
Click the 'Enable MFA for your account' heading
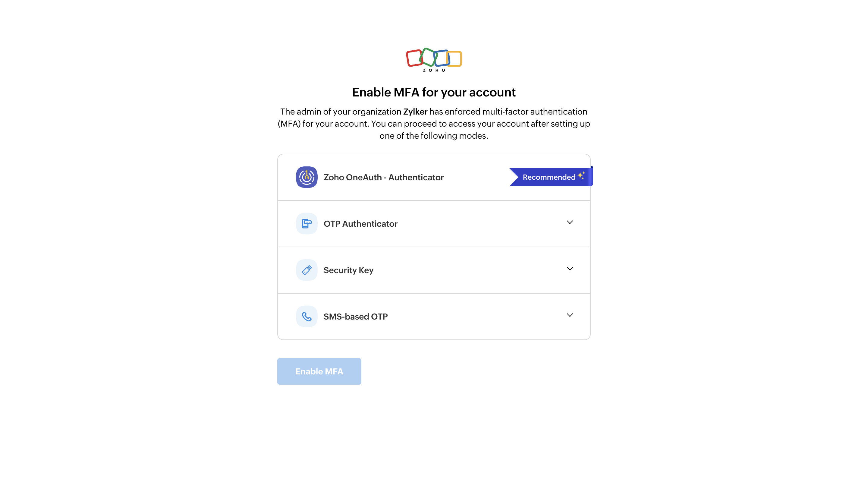[x=434, y=92]
